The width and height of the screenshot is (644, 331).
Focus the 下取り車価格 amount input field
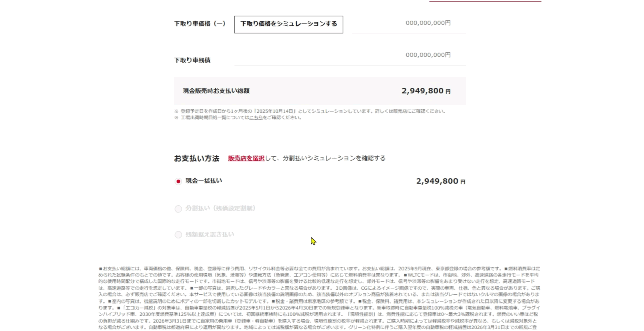tap(409, 23)
